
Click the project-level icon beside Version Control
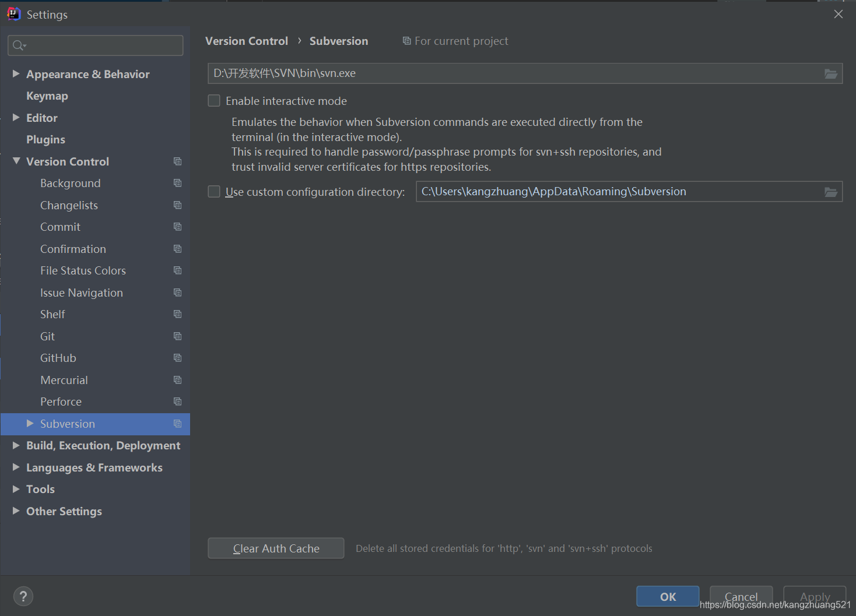coord(178,161)
